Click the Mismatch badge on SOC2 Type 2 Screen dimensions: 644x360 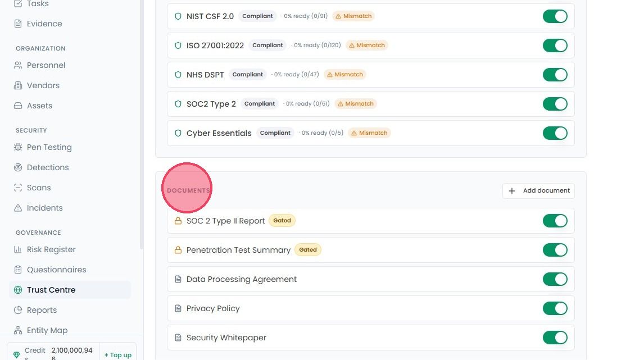coord(355,104)
